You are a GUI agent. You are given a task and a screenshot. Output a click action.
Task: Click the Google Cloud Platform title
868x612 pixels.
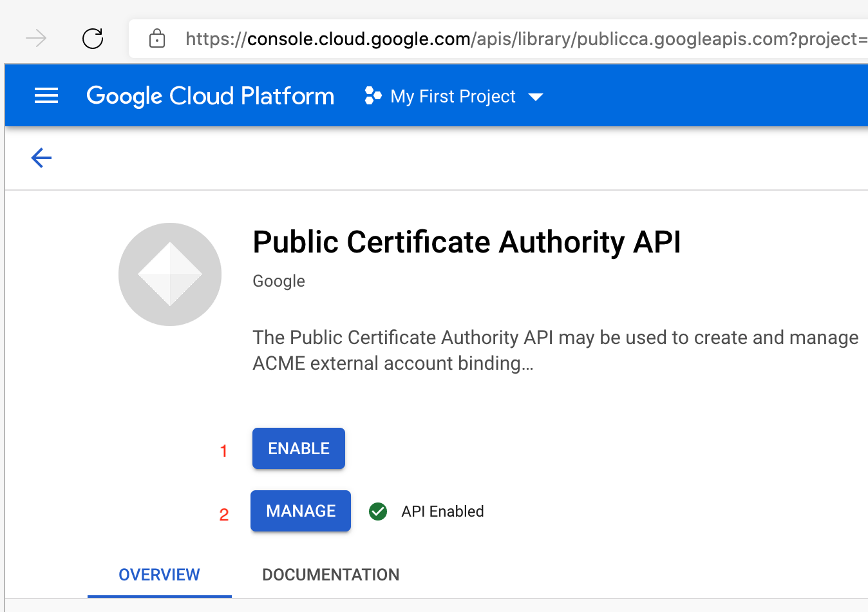(211, 96)
